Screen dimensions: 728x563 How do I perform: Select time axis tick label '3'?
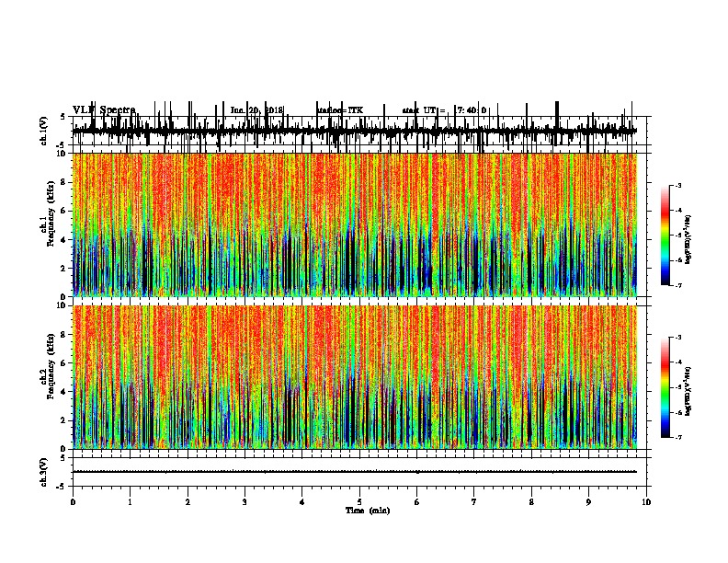click(245, 502)
